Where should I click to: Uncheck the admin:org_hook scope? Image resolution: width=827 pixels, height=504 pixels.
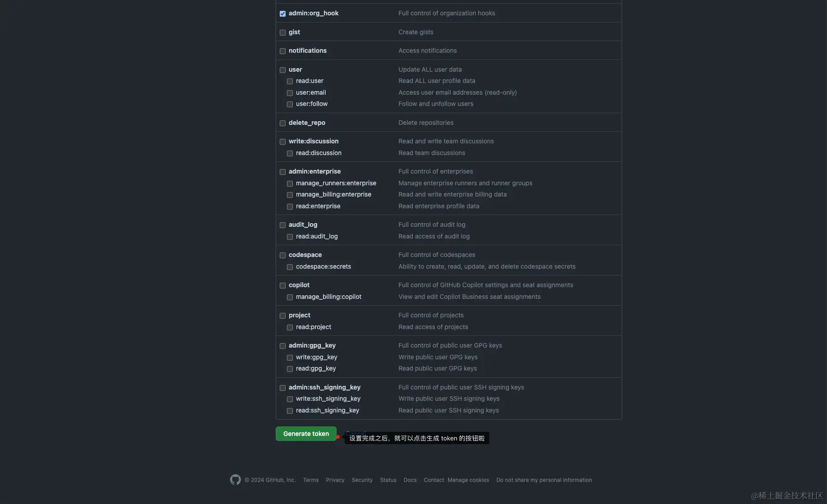pos(282,14)
